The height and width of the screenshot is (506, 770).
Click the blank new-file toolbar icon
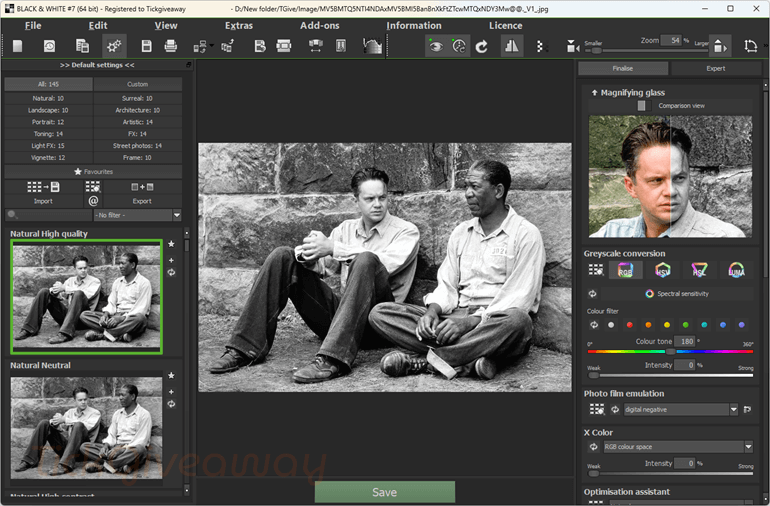point(18,46)
